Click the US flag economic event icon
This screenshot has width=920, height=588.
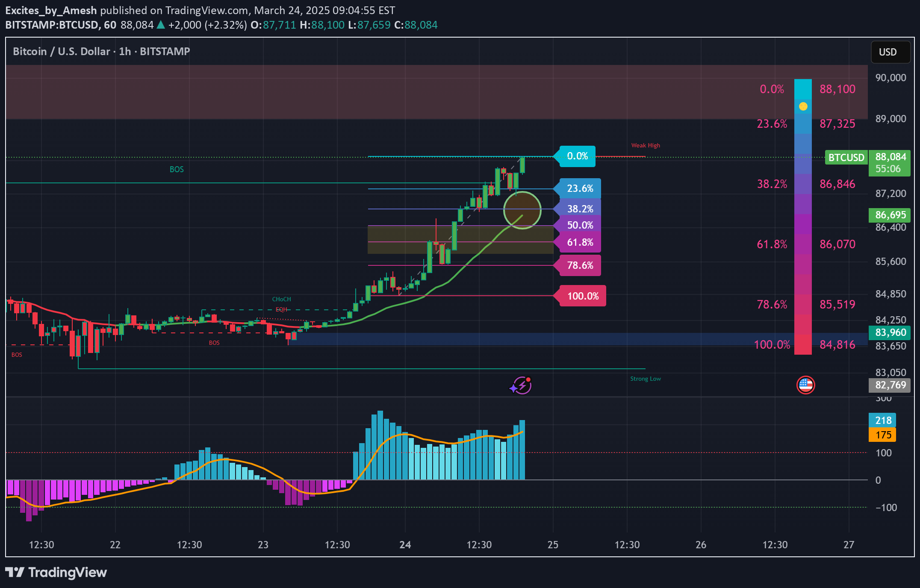805,385
